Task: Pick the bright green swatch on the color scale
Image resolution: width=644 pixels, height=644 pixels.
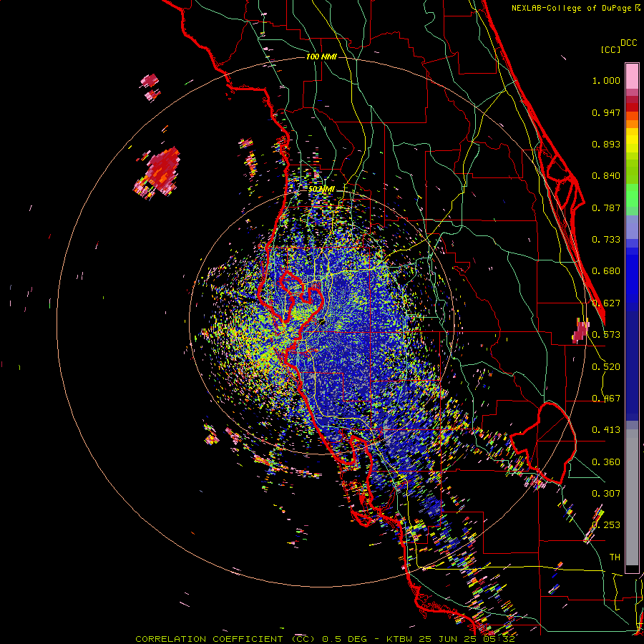Action: pyautogui.click(x=632, y=195)
